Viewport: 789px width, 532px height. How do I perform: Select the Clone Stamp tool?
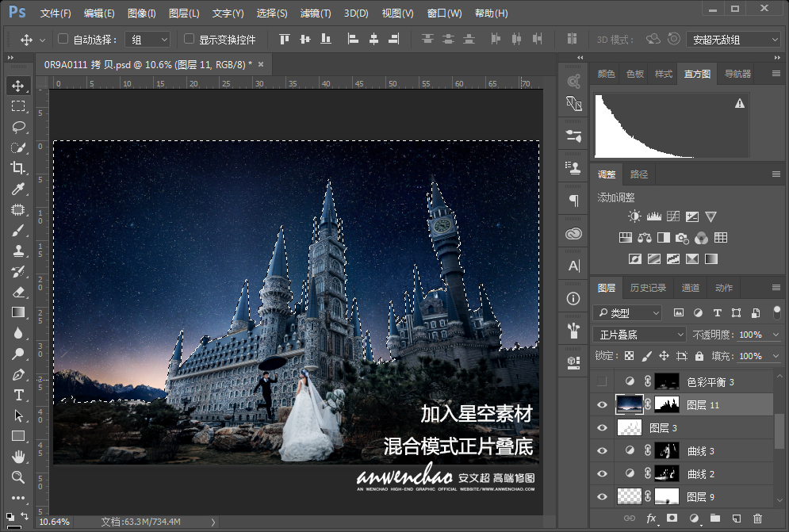18,251
